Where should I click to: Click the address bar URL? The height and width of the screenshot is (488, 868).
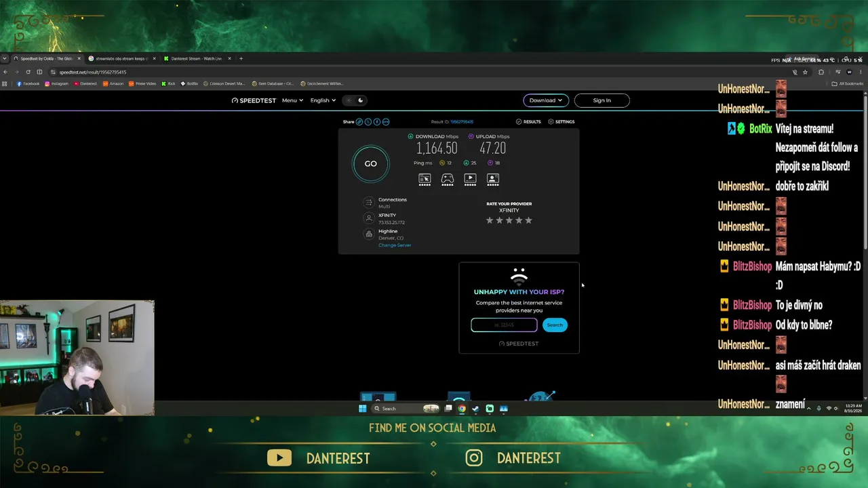[x=93, y=72]
